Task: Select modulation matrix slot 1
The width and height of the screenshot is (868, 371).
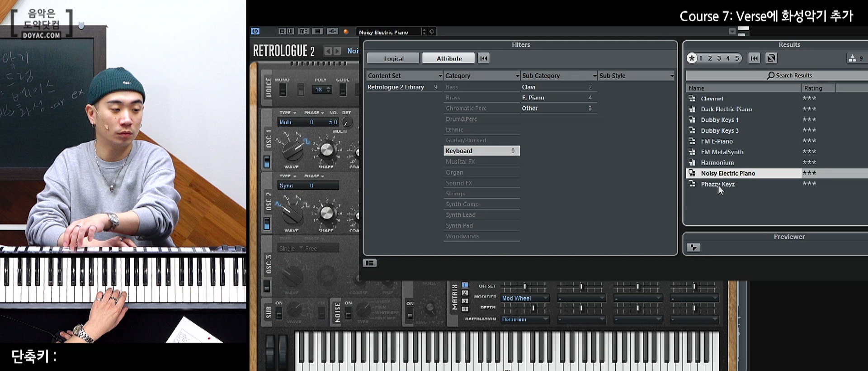Action: (x=465, y=285)
